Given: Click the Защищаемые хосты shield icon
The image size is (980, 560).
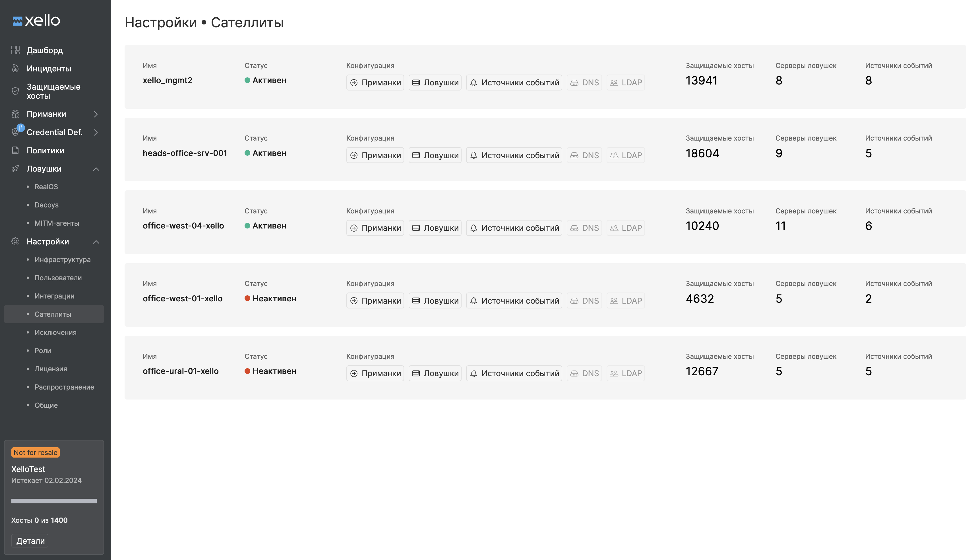Looking at the screenshot, I should pos(15,91).
